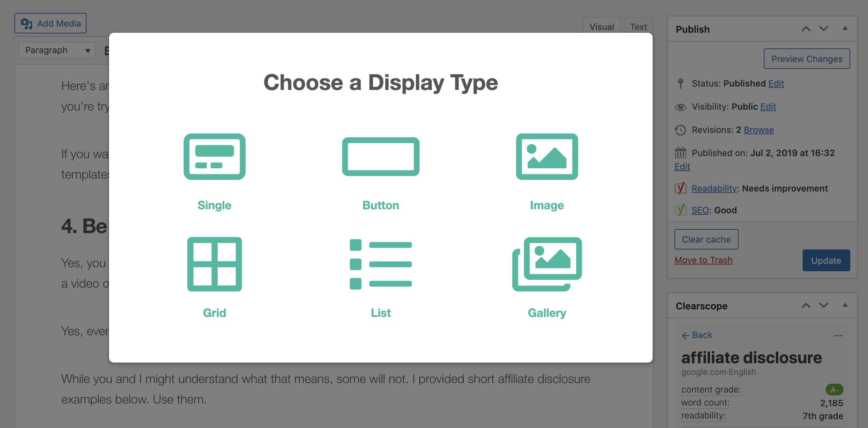The image size is (868, 428).
Task: Move Clearscope panel up
Action: (806, 306)
